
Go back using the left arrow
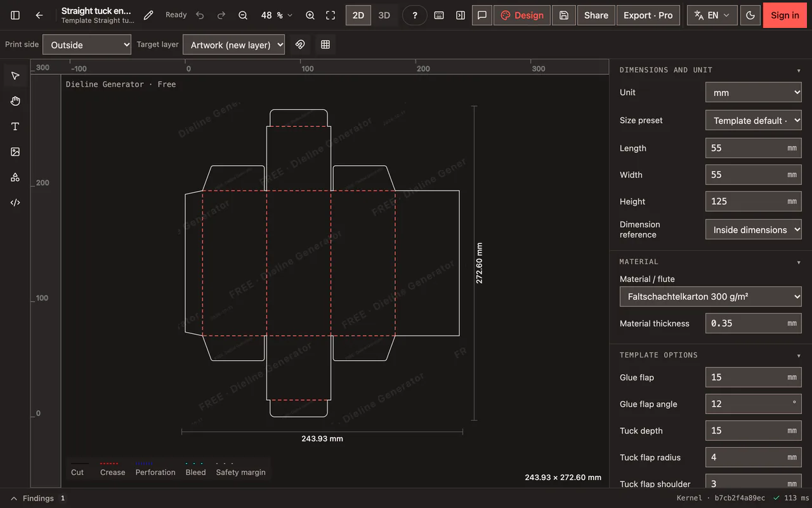[x=39, y=15]
